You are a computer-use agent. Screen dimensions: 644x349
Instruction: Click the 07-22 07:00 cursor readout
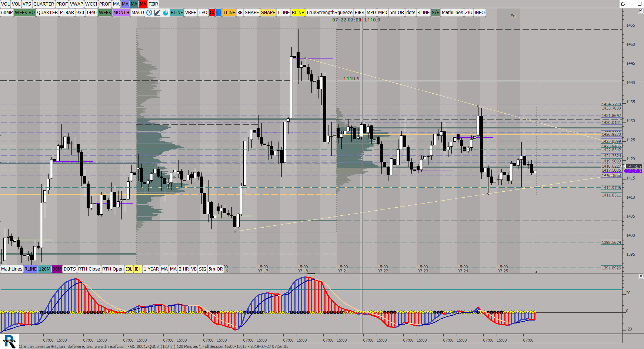[x=347, y=20]
